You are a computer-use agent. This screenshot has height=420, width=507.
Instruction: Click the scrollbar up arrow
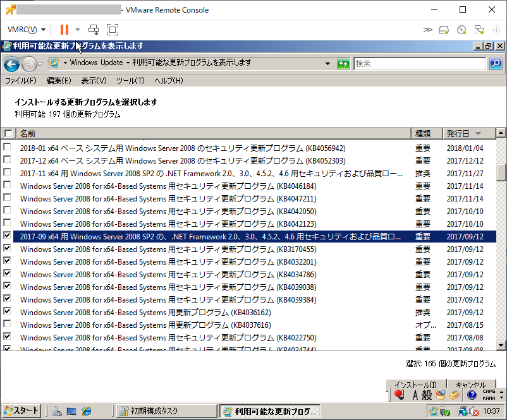point(501,133)
